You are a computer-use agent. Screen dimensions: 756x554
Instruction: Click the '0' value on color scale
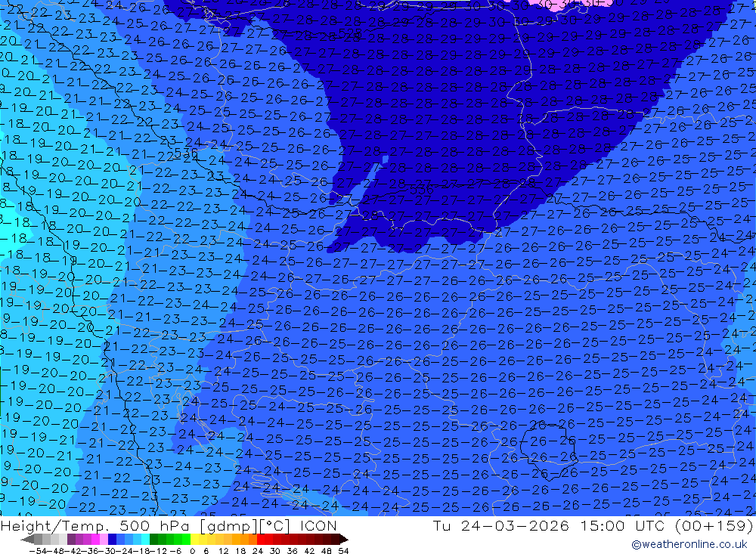tap(192, 551)
